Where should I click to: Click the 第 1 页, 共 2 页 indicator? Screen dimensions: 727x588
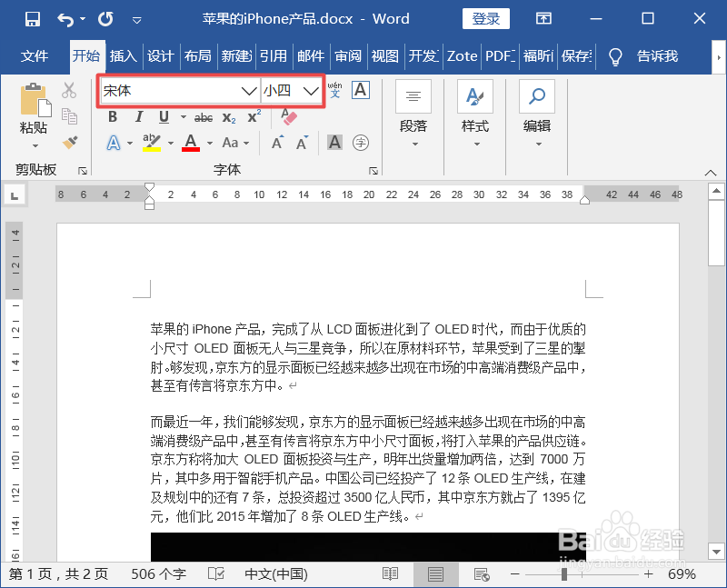click(58, 574)
